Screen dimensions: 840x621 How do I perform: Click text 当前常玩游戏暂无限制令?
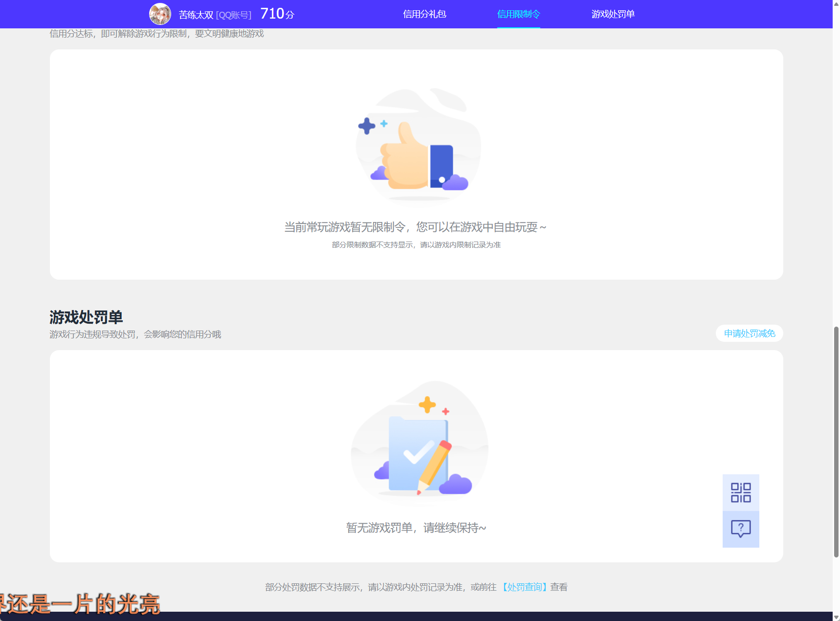(345, 227)
